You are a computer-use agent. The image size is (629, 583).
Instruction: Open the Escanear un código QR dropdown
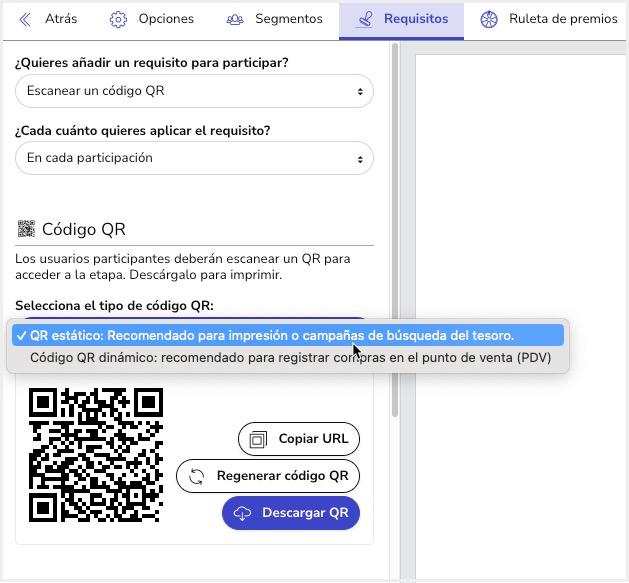click(194, 91)
